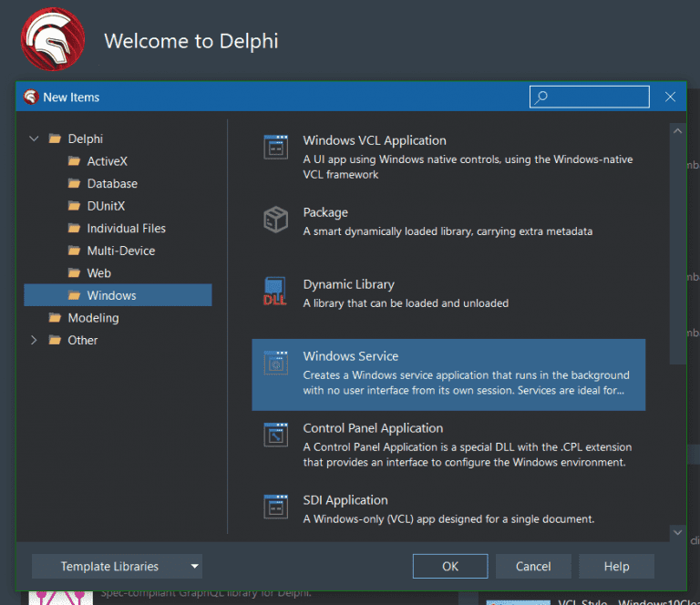Click the scroll up arrow in item list
Screen dimensions: 700x605
pyautogui.click(x=678, y=130)
